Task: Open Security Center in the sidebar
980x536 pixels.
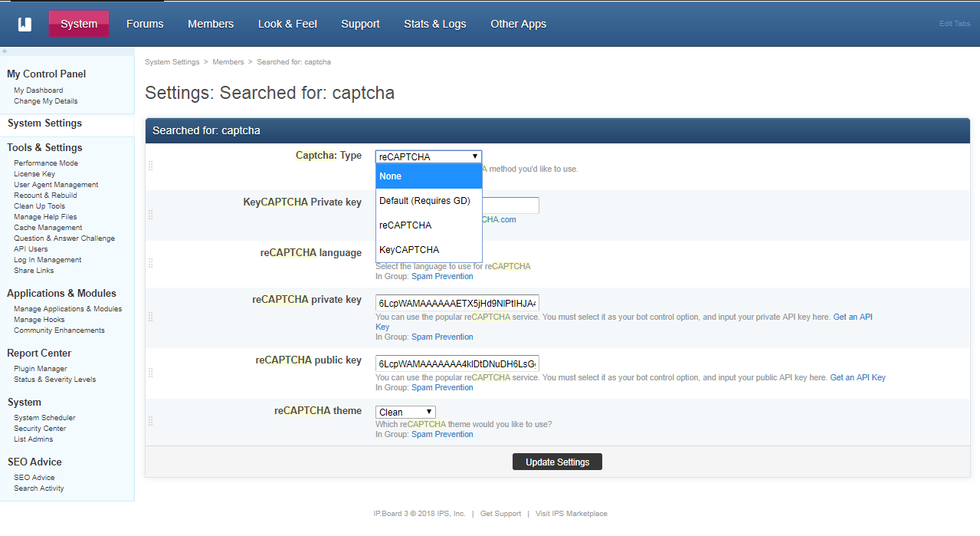Action: [x=40, y=429]
